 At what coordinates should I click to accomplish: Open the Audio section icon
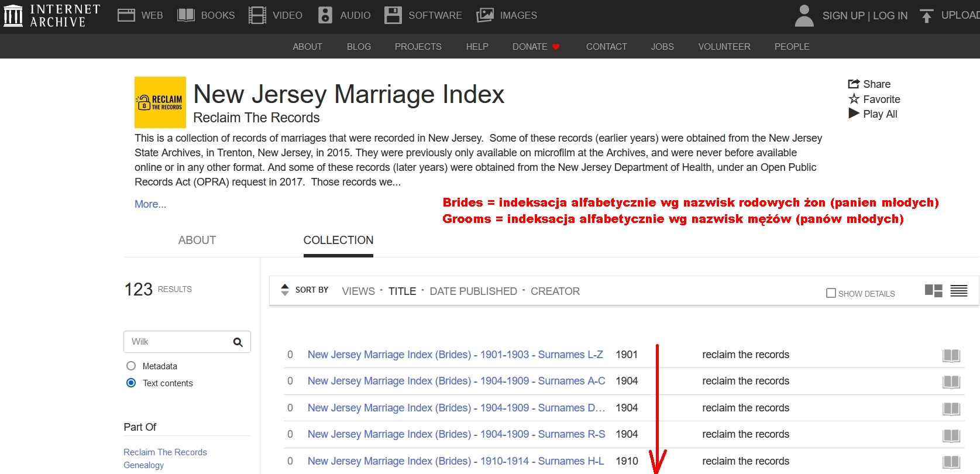325,15
